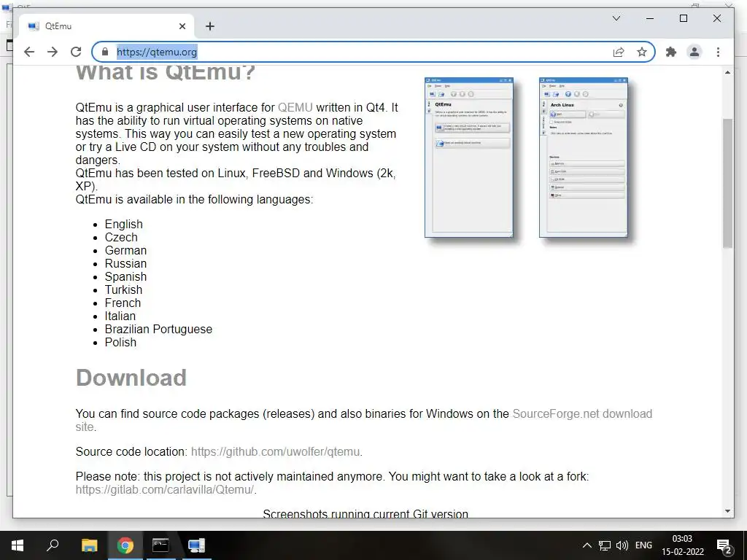Click scrollbar up arrow
This screenshot has width=747, height=560.
coord(727,72)
